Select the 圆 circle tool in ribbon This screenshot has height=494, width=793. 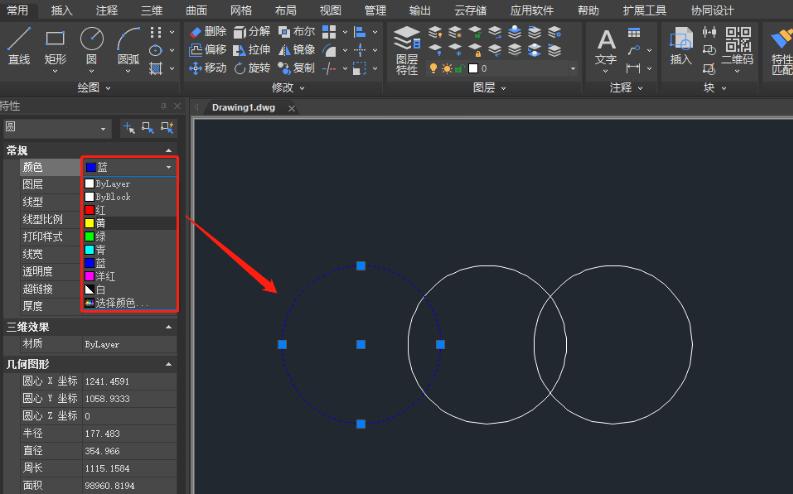click(92, 46)
